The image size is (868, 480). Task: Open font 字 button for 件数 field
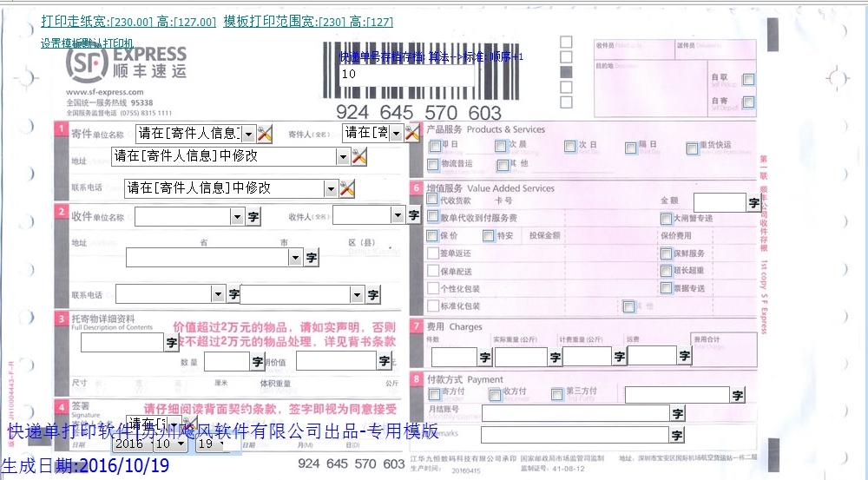coord(485,357)
